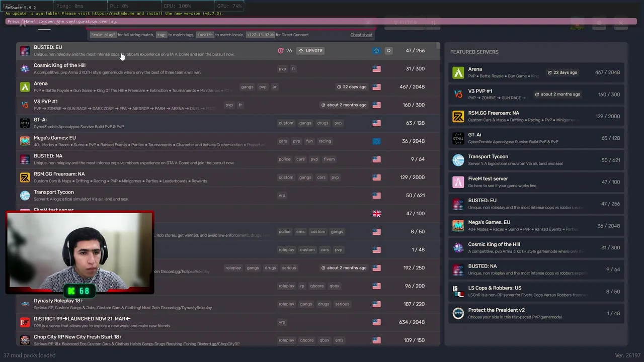Select the 'Transport Tycoon' title in the list
This screenshot has width=644, height=362.
click(54, 192)
